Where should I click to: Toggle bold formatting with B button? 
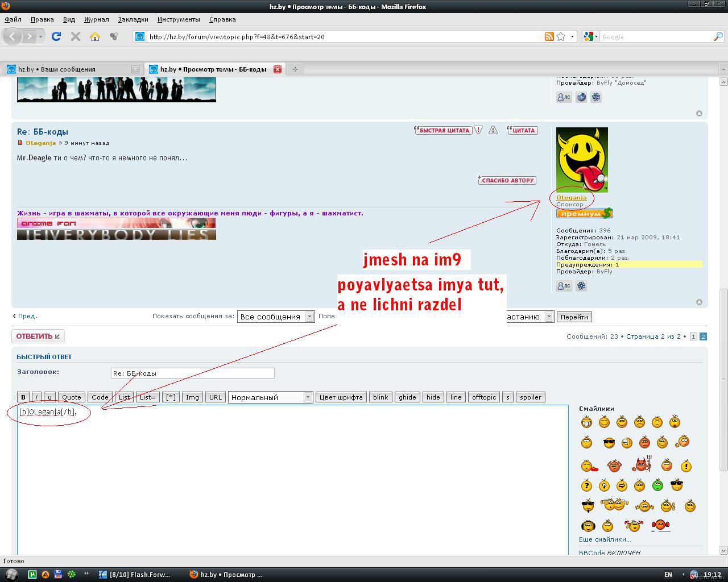click(23, 397)
